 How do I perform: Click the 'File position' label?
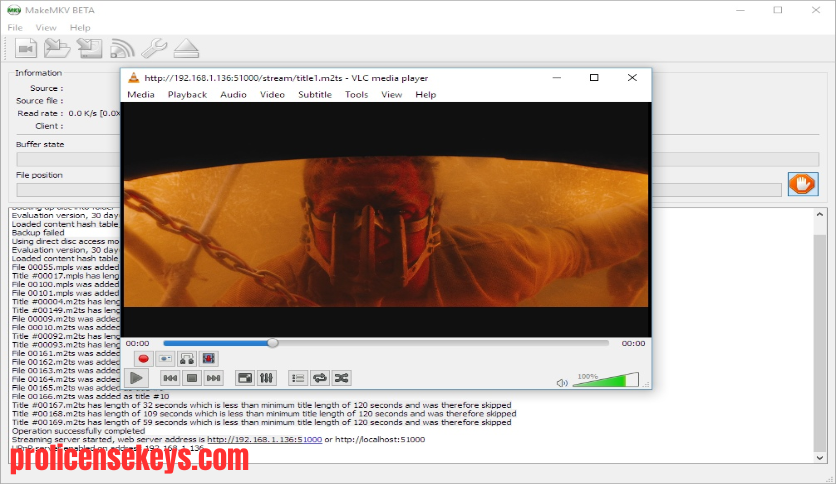(39, 175)
